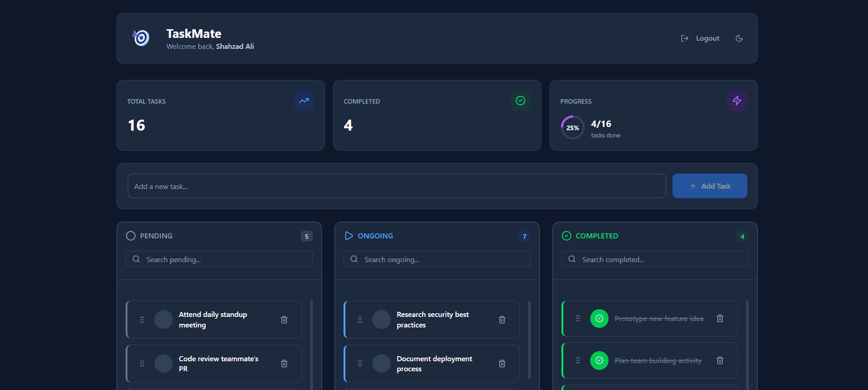The height and width of the screenshot is (390, 868).
Task: Mark Attend daily standup meeting as complete
Action: coord(164,320)
